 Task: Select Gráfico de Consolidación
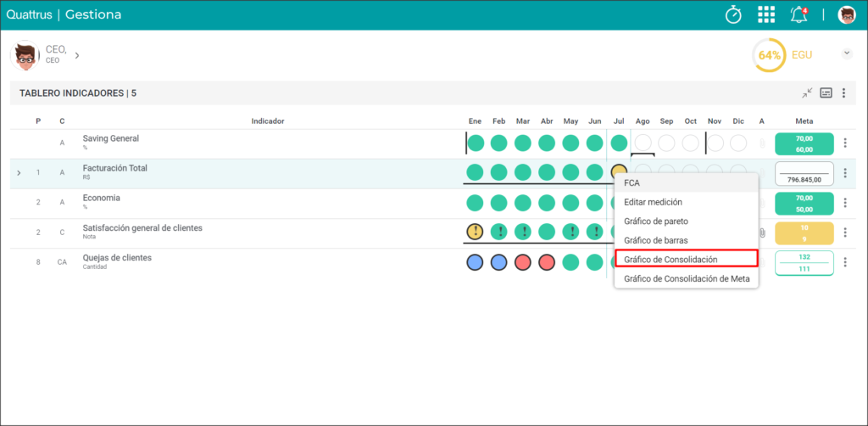[686, 260]
